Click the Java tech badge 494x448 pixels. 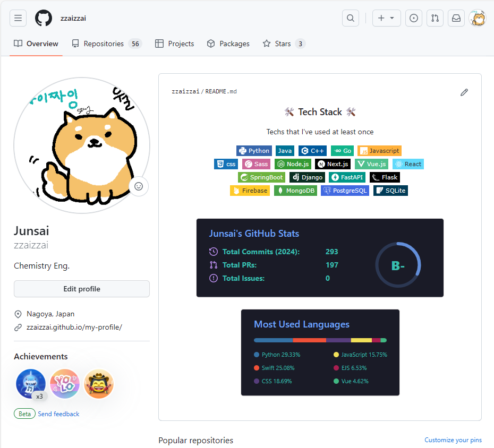coord(285,151)
